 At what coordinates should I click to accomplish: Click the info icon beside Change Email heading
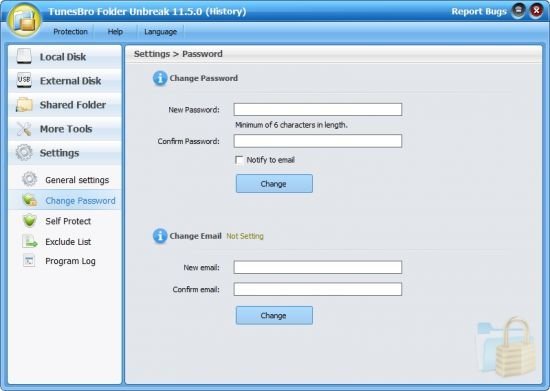160,236
